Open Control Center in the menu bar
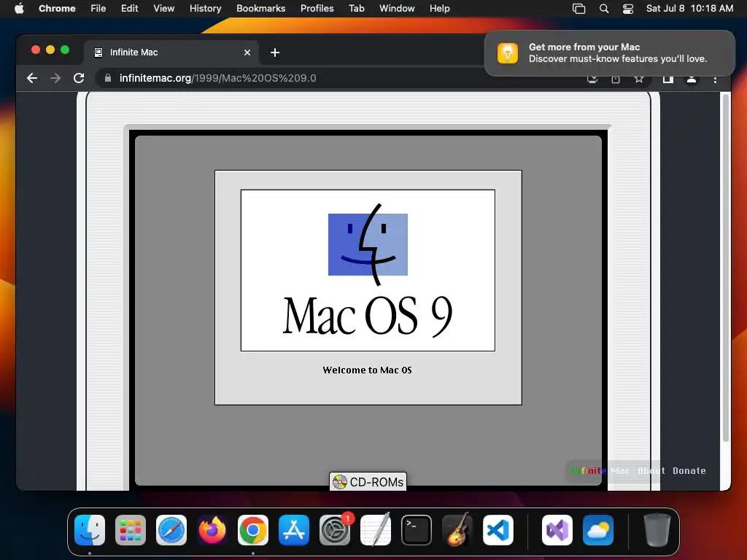The image size is (747, 560). coord(628,8)
